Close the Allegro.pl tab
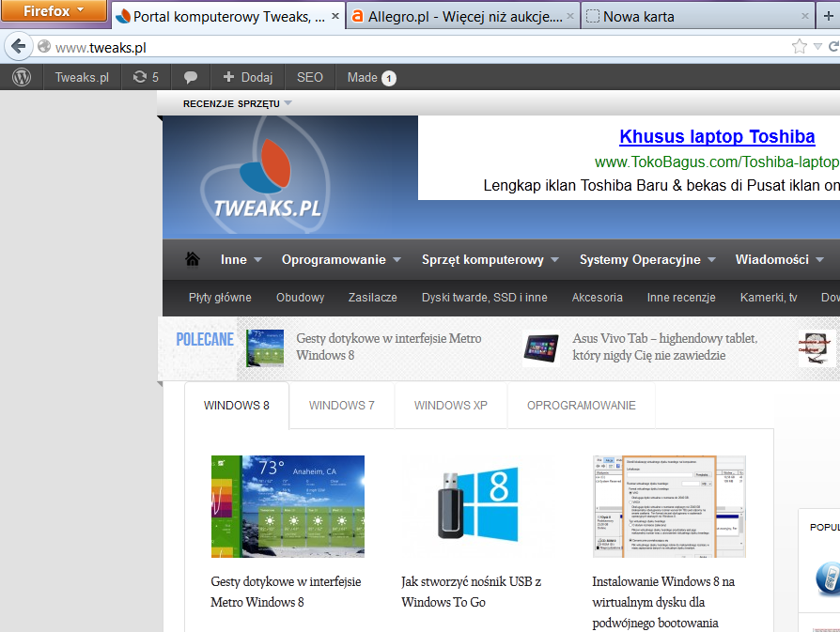The height and width of the screenshot is (632, 840). point(570,17)
